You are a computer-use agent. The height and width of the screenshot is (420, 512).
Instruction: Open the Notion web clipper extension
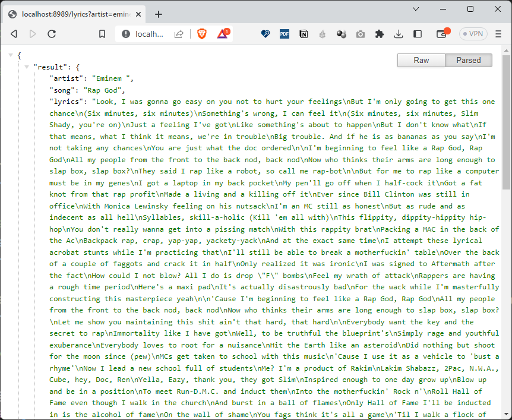click(304, 34)
